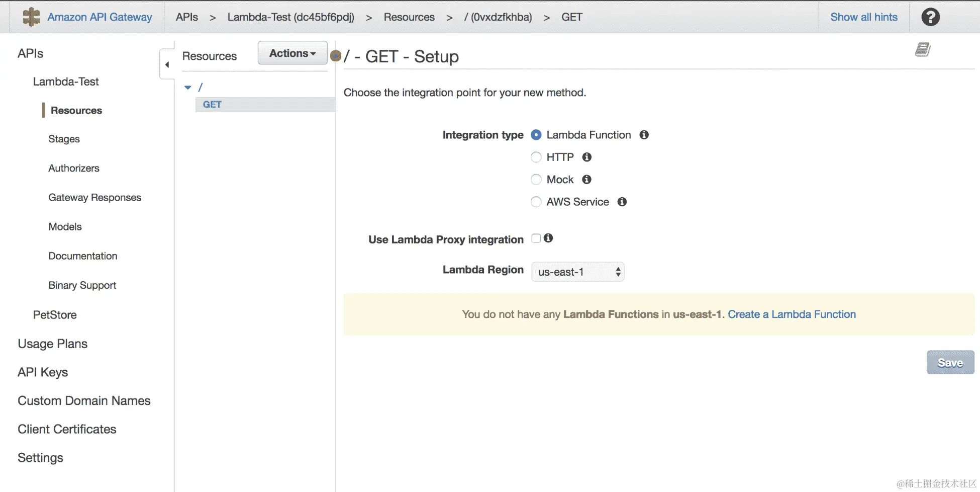Click the info icon beside AWS Service
This screenshot has width=980, height=492.
point(622,202)
